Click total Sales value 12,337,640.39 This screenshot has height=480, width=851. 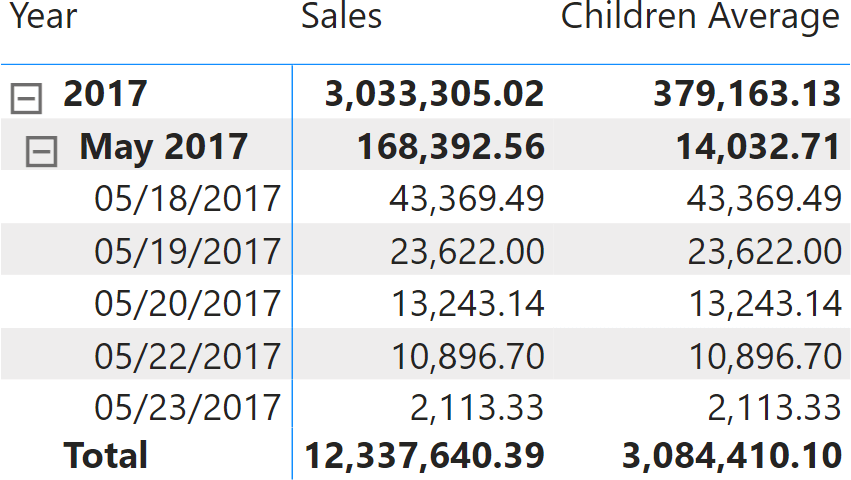click(424, 456)
